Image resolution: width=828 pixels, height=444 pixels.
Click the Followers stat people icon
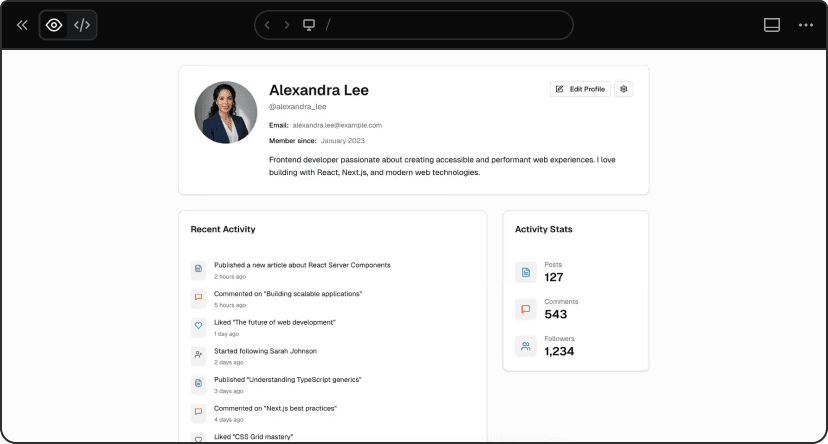click(x=525, y=346)
